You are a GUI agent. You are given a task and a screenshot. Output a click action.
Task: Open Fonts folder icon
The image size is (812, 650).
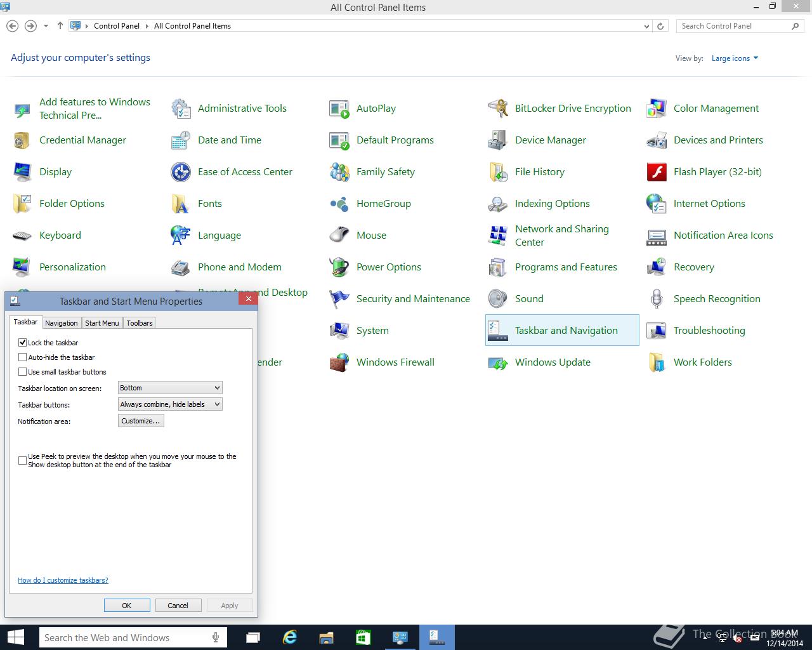[181, 204]
